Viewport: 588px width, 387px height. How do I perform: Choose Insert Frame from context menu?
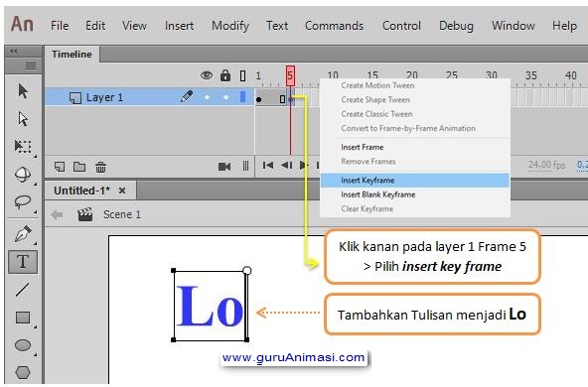pyautogui.click(x=415, y=147)
